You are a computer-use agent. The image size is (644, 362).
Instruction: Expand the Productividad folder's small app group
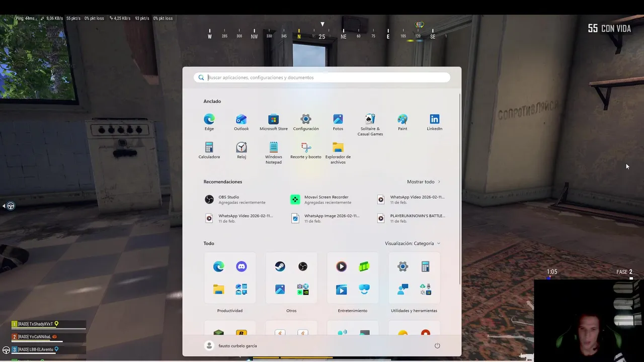coord(242,289)
